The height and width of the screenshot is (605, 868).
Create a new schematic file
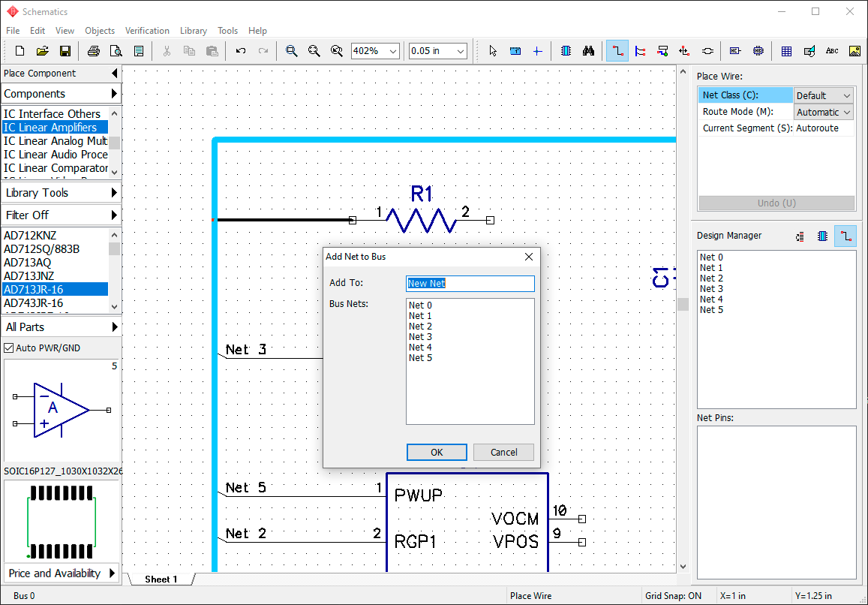coord(20,51)
